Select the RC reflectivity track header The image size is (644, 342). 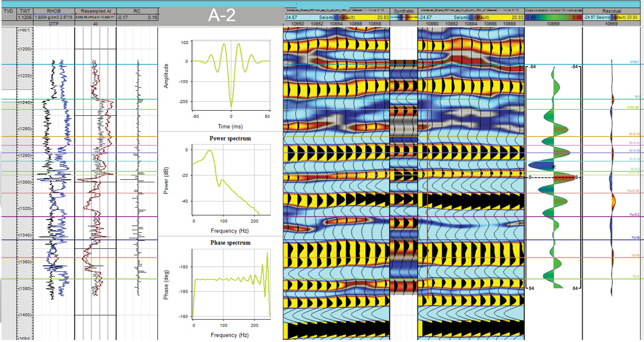point(137,11)
